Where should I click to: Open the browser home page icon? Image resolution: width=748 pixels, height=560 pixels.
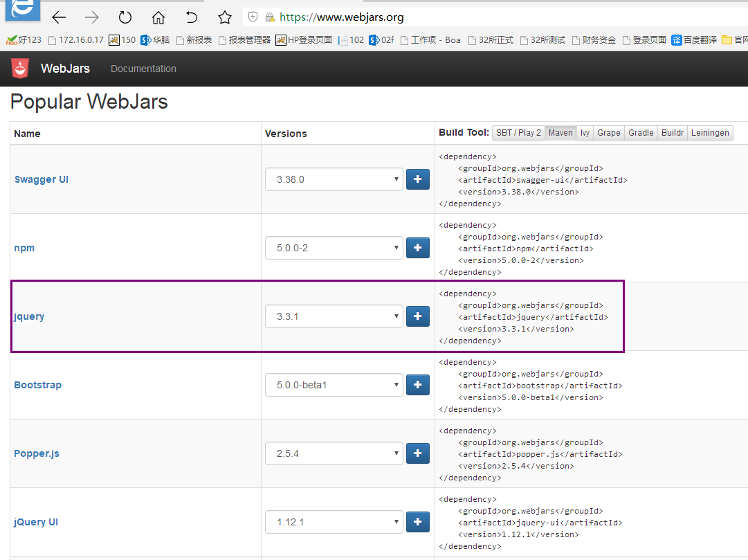(158, 18)
